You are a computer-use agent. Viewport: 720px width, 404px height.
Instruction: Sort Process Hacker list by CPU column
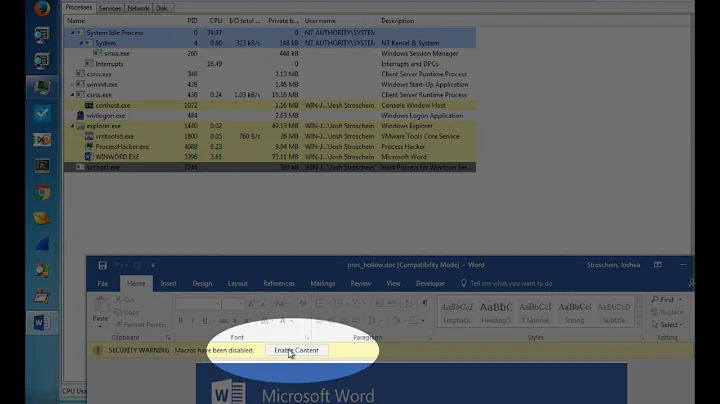pyautogui.click(x=215, y=21)
